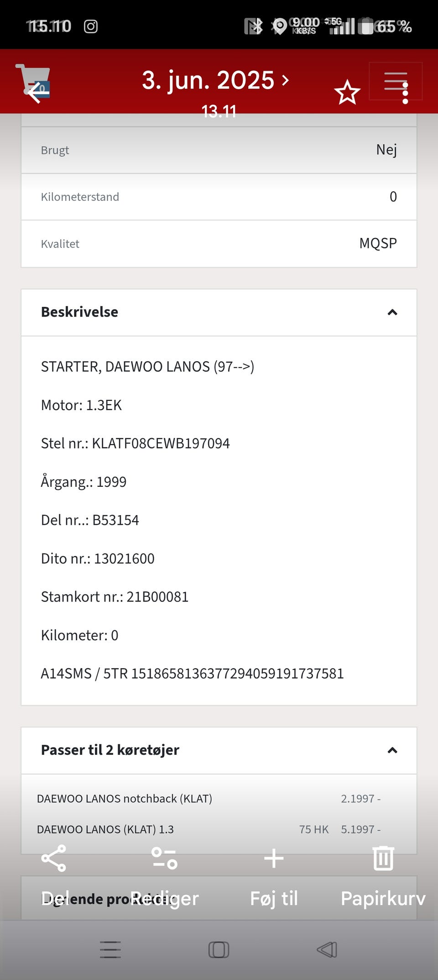Image resolution: width=438 pixels, height=980 pixels.
Task: Mark screenshot as favorite with star
Action: (347, 93)
